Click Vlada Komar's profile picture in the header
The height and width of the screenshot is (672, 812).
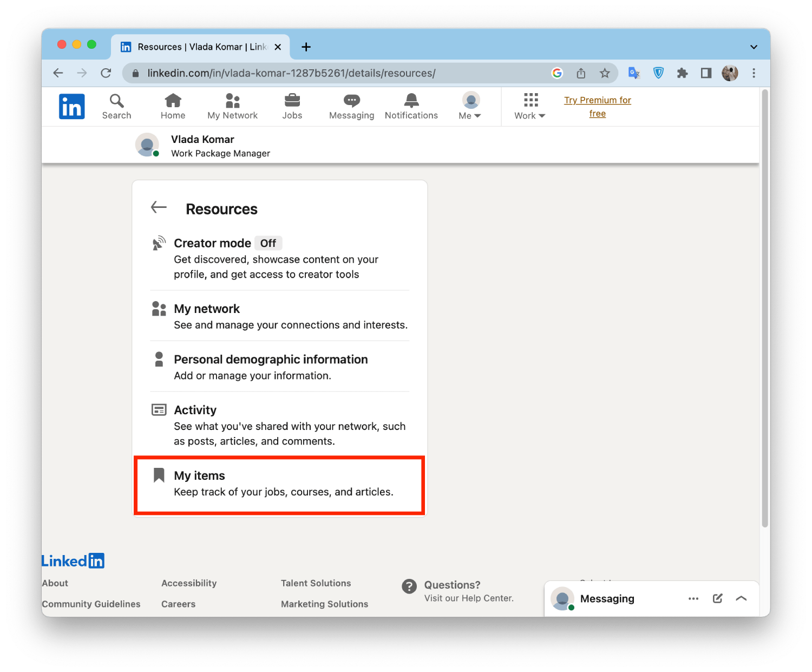[x=147, y=145]
